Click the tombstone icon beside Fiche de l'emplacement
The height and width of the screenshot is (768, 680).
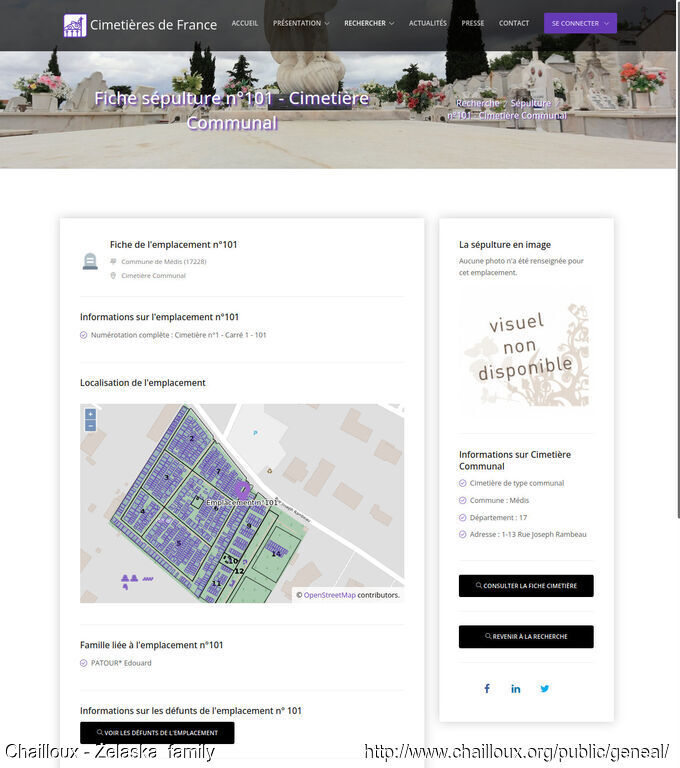click(90, 261)
